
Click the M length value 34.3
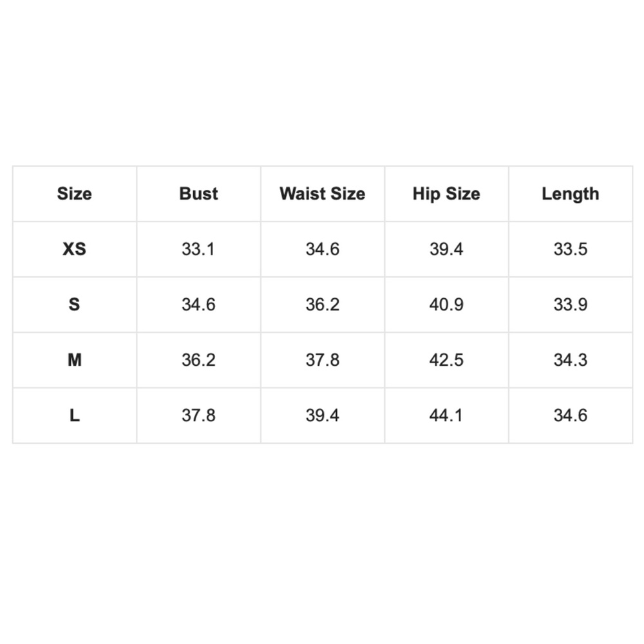[x=571, y=360]
